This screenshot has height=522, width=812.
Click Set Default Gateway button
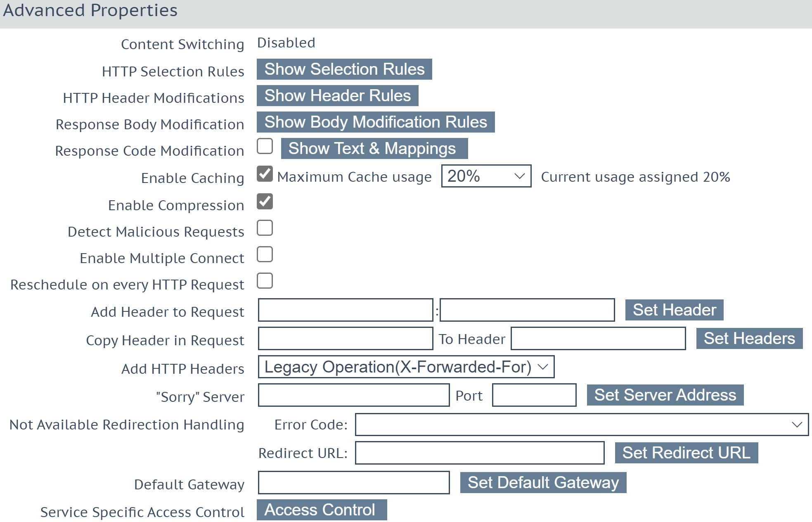[543, 482]
